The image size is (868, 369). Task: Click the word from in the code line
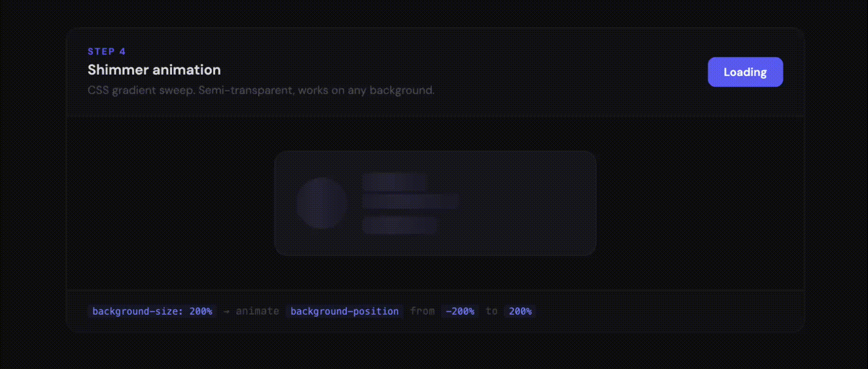coord(422,311)
